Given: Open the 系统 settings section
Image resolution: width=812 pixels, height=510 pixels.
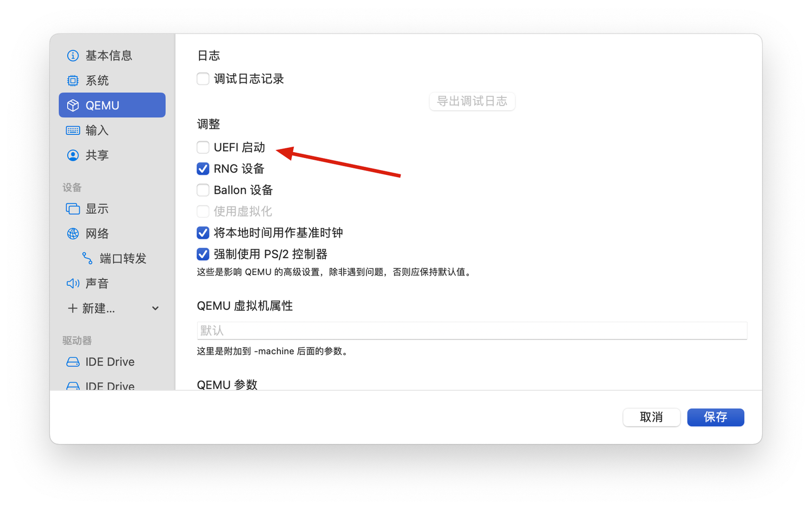Looking at the screenshot, I should pyautogui.click(x=112, y=81).
